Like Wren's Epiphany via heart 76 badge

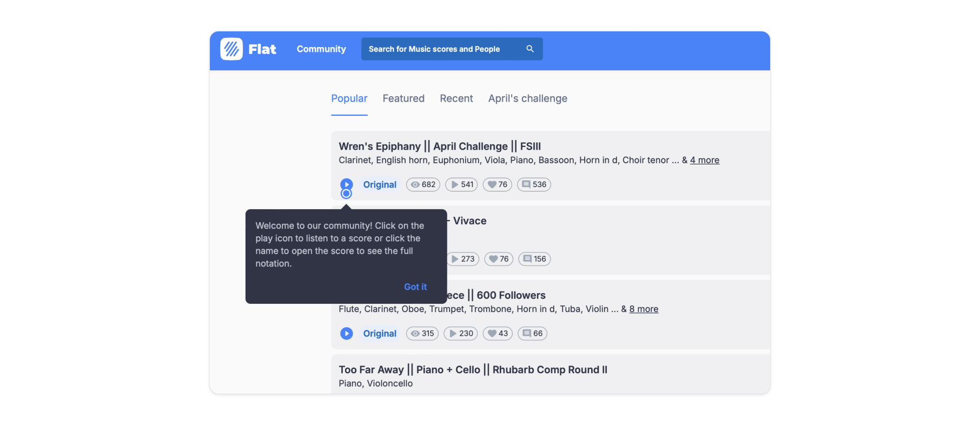(497, 184)
